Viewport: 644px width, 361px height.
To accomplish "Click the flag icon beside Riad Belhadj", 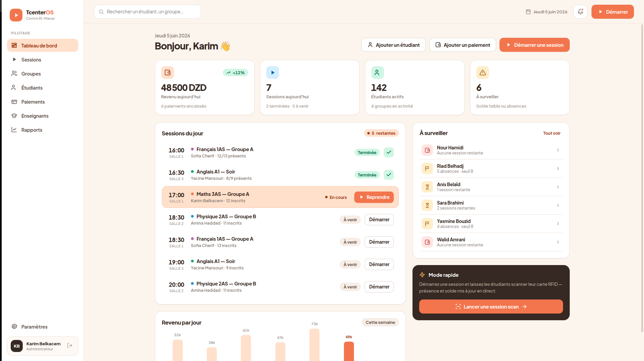I will tap(427, 168).
